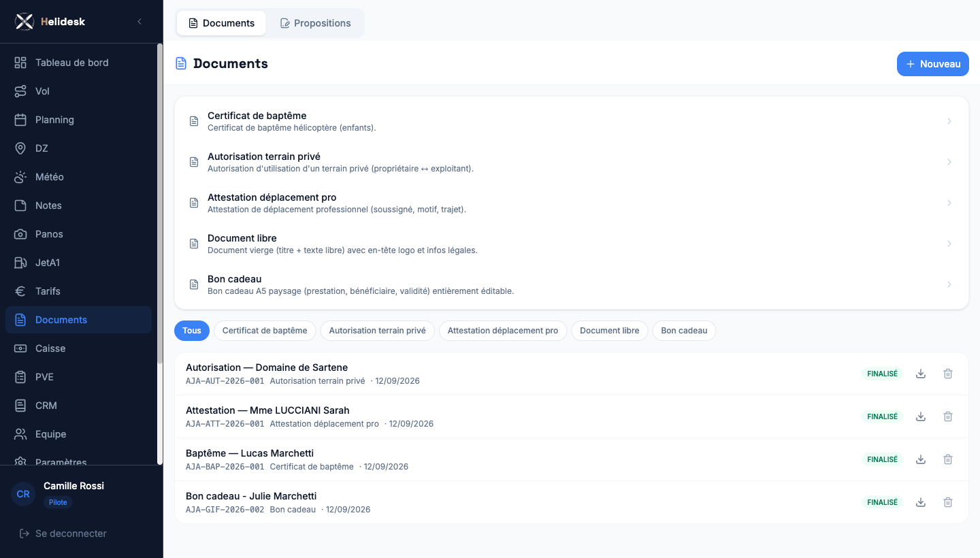Filter list by Document libre chip
This screenshot has width=980, height=558.
tap(610, 331)
